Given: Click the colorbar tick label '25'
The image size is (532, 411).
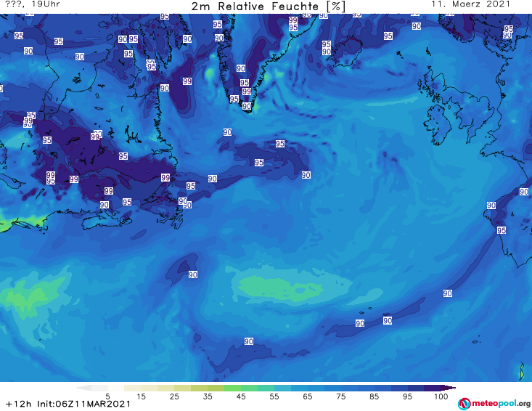Looking at the screenshot, I should (x=174, y=396).
